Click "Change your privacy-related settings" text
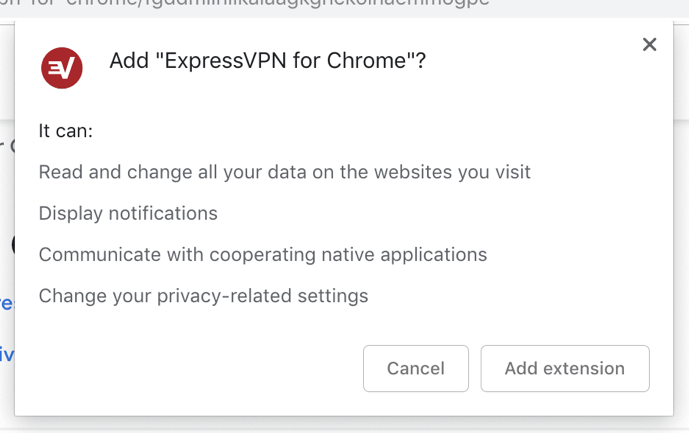 point(203,296)
